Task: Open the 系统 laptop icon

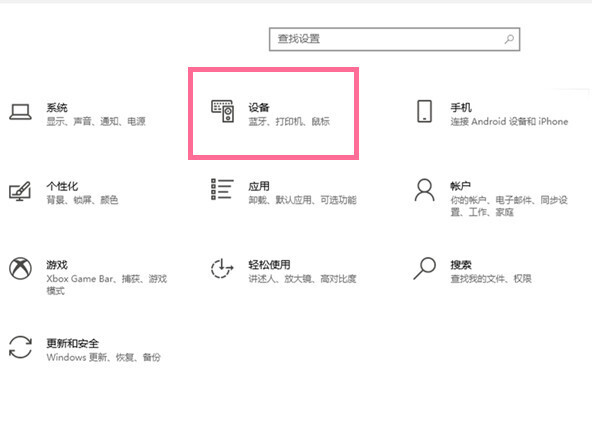Action: click(20, 112)
